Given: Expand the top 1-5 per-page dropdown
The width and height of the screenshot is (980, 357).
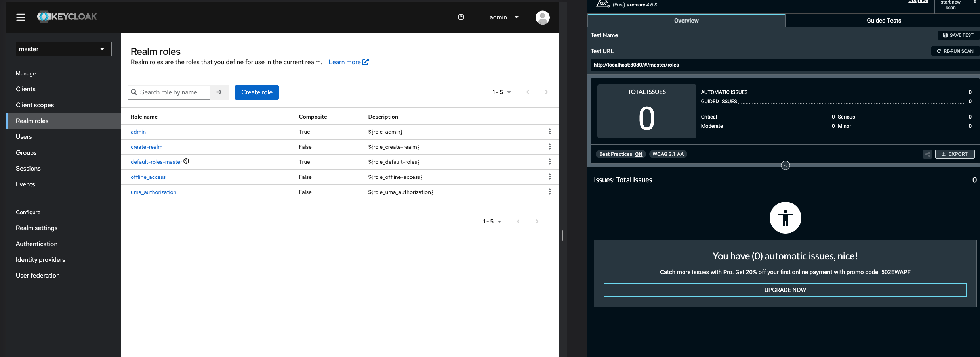Looking at the screenshot, I should [x=501, y=92].
